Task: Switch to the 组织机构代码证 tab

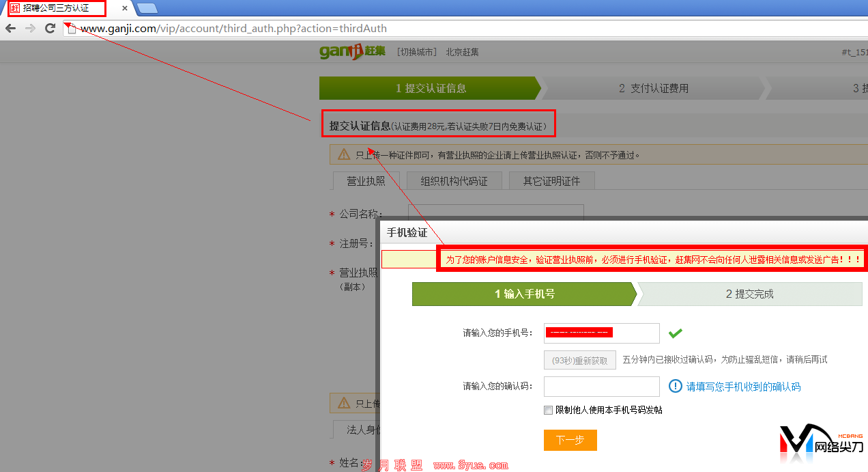Action: (454, 181)
